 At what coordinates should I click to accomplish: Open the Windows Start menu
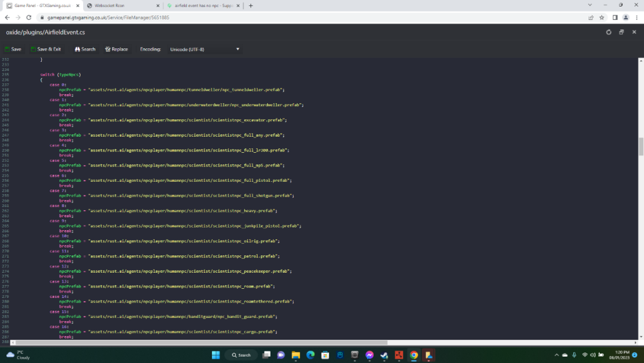(216, 355)
